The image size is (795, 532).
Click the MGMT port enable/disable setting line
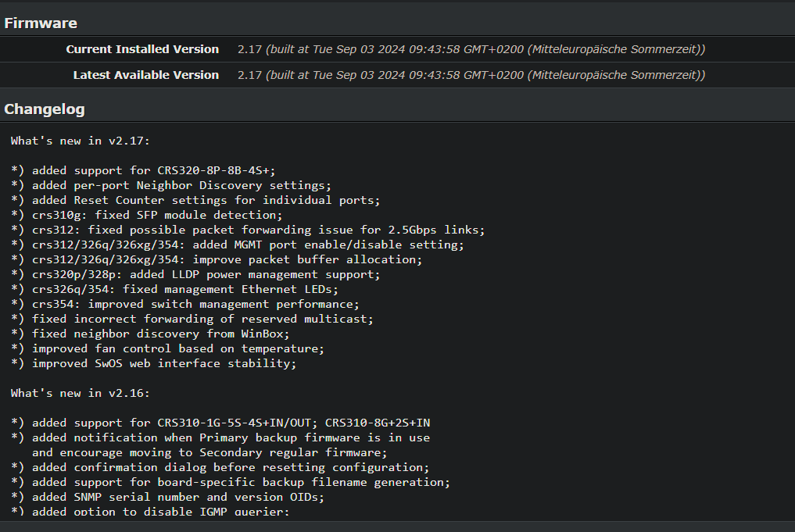(x=238, y=245)
